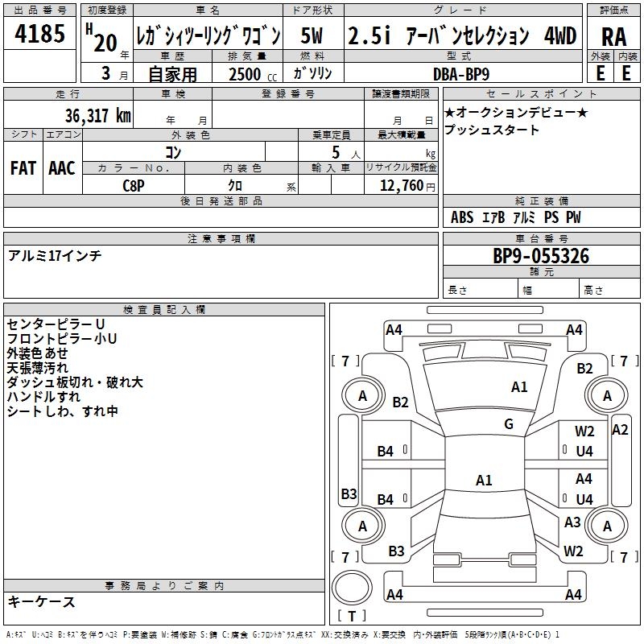Select "W2" mark above the upper "U4"
Screen dimensions: 644x644
(584, 431)
